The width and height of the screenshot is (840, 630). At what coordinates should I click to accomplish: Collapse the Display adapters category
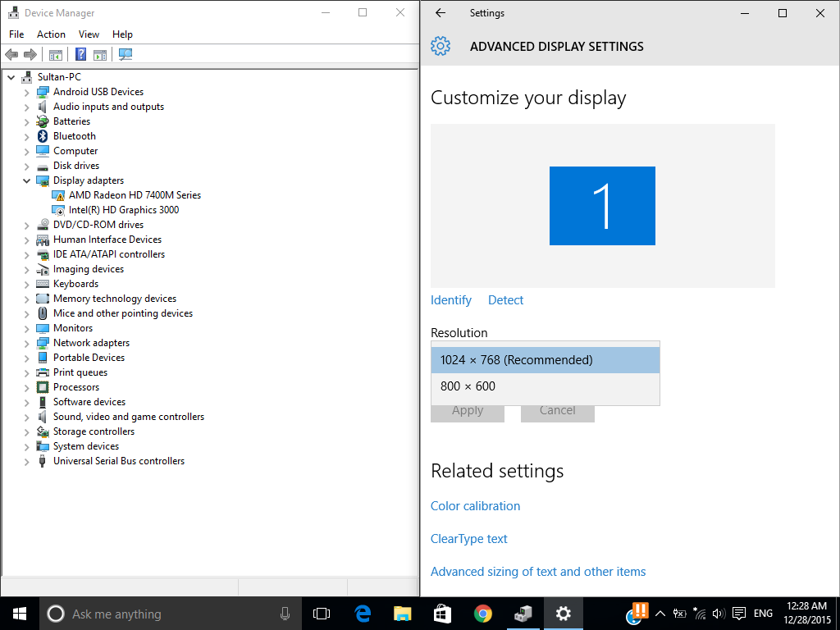click(26, 180)
